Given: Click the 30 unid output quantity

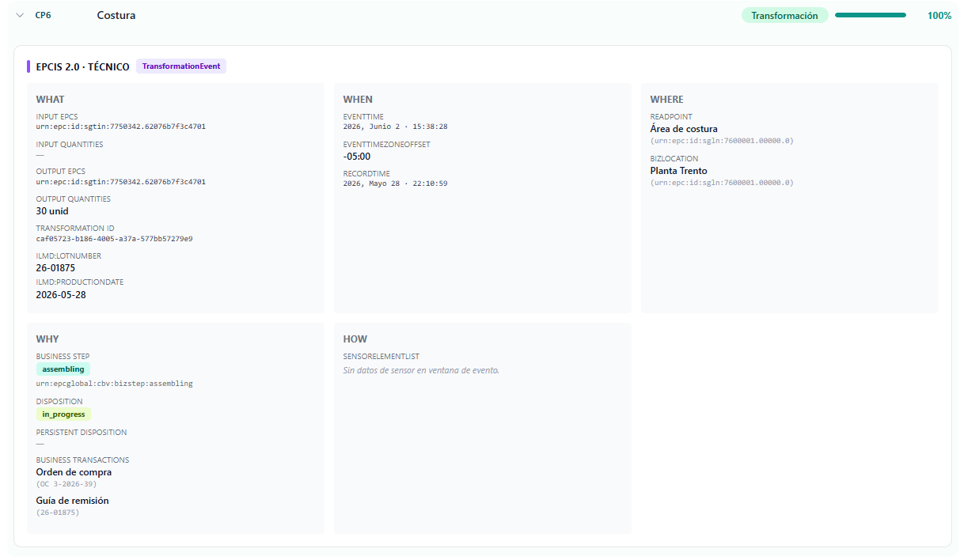Looking at the screenshot, I should [x=52, y=211].
